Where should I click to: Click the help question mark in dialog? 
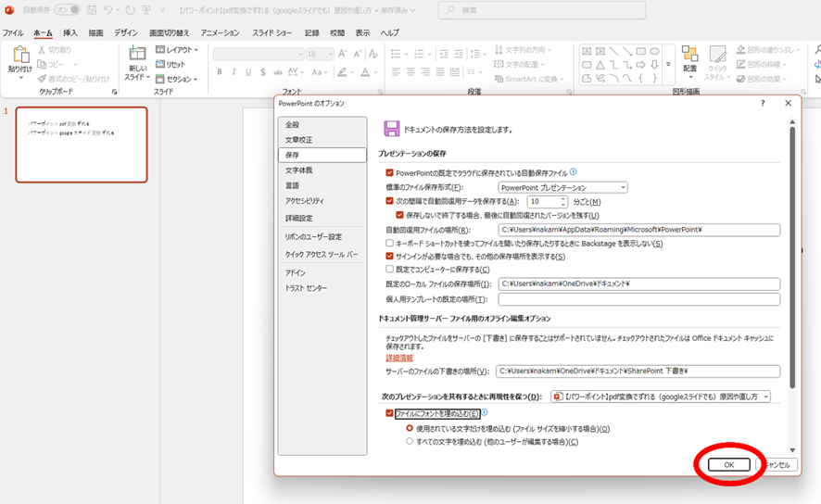pos(763,104)
